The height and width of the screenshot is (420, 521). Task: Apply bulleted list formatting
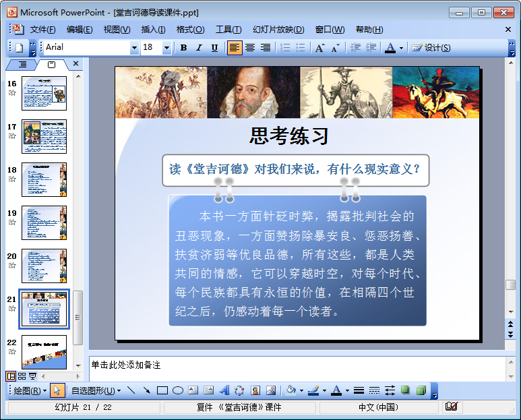[301, 48]
